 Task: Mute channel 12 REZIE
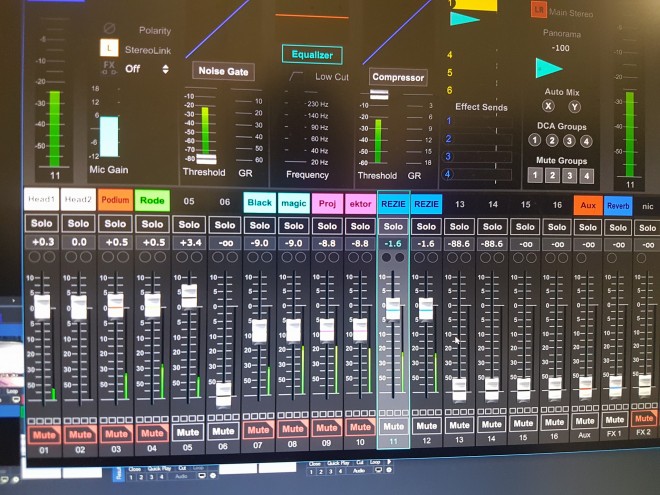426,426
